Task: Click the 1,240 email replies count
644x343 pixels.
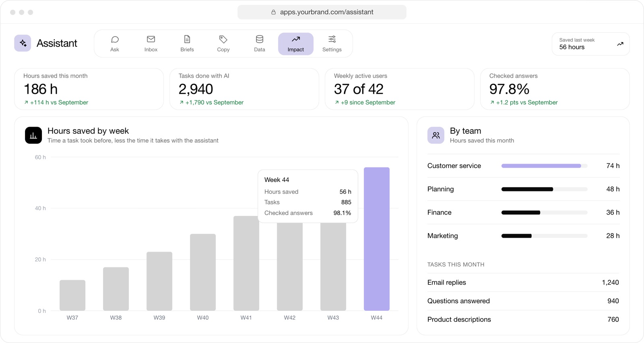Action: pyautogui.click(x=610, y=283)
